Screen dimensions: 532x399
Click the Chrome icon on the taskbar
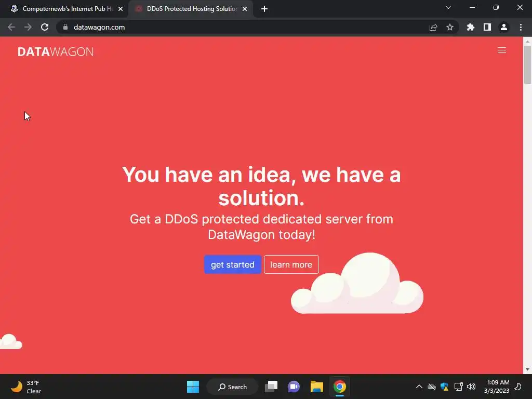click(339, 387)
